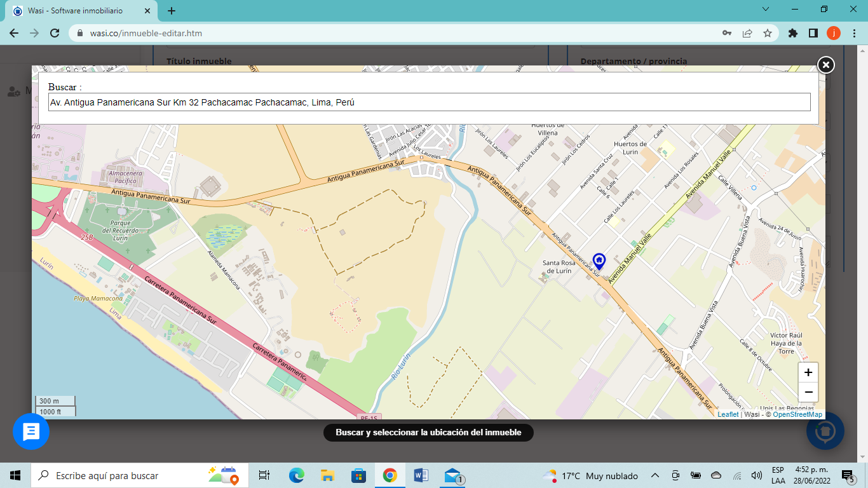The width and height of the screenshot is (868, 488).
Task: Bookmark this page with star
Action: 768,33
